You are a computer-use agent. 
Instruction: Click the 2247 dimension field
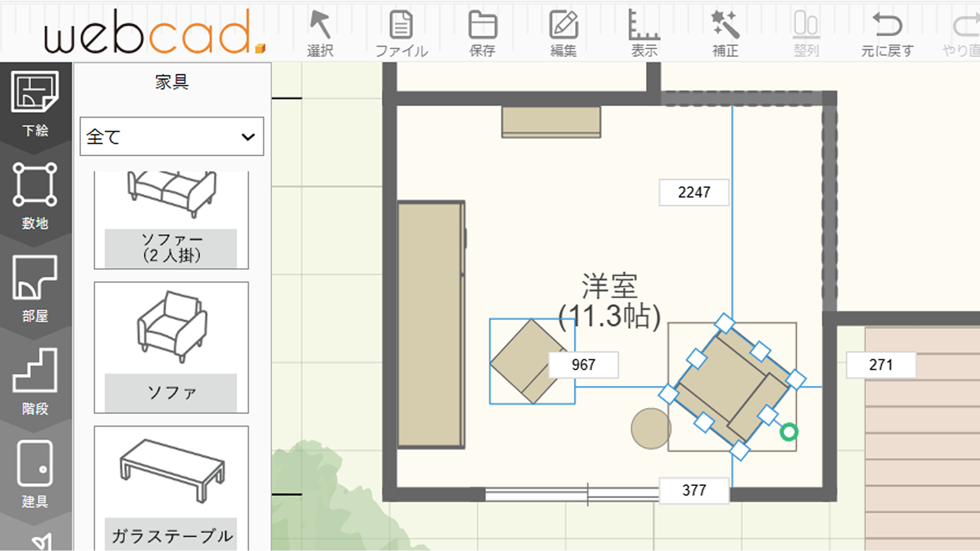694,192
